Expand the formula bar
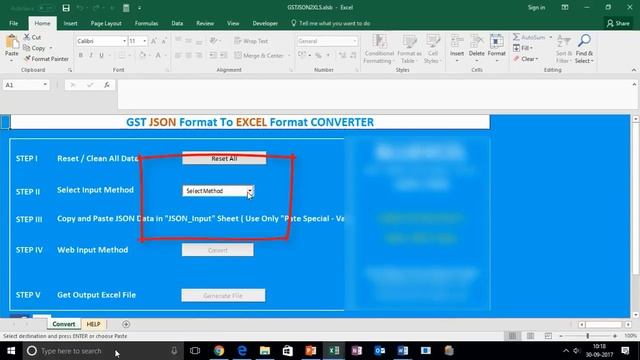 tap(634, 84)
